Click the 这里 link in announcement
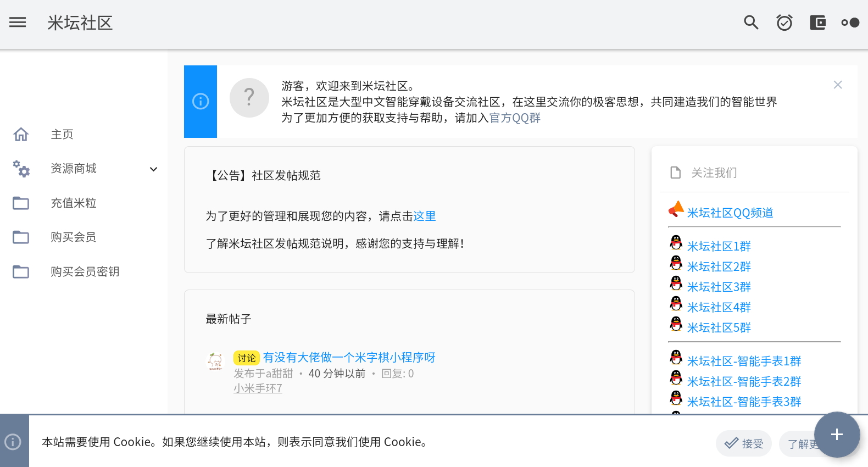Screen dimensions: 868x467 click(x=425, y=216)
